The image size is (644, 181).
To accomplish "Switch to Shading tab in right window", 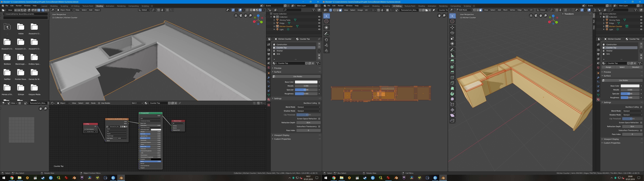I will click(x=421, y=6).
